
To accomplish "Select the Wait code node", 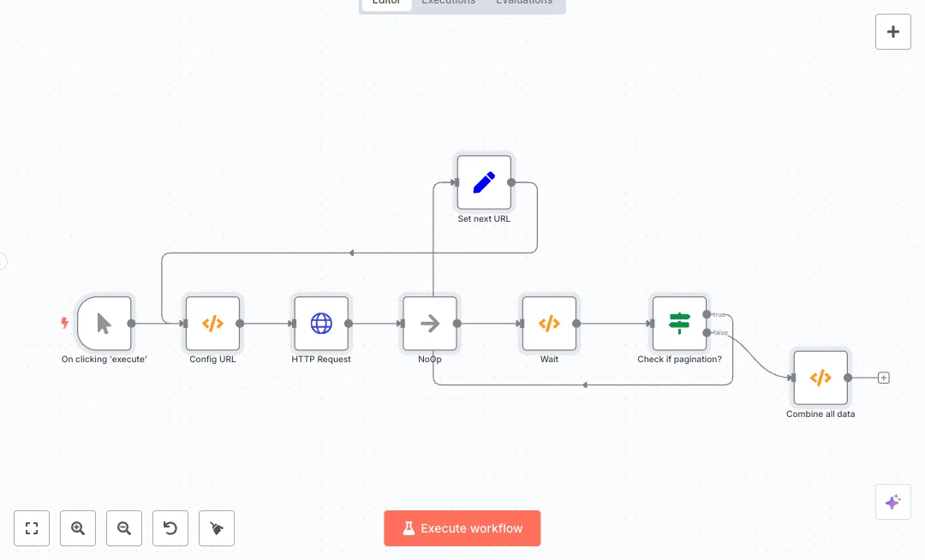I will tap(549, 324).
